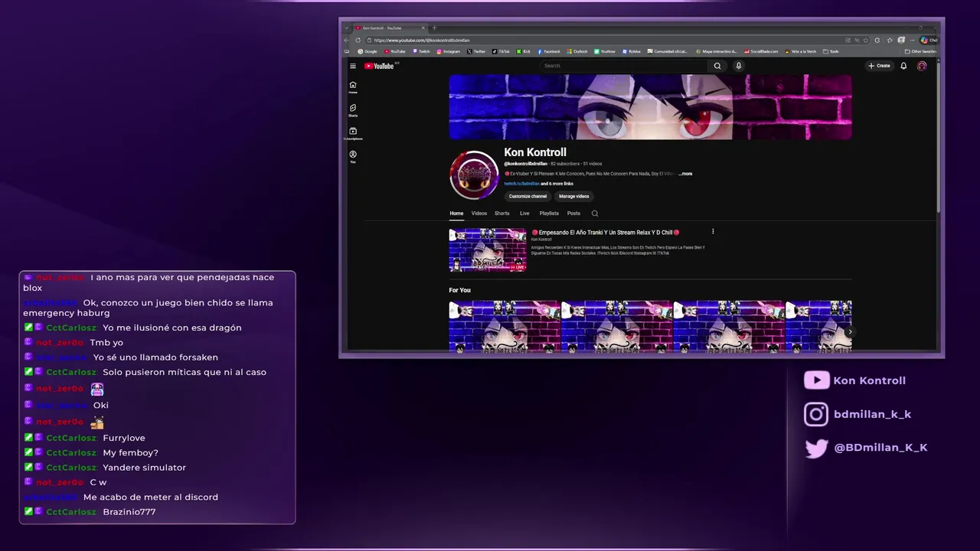Click overlay YouTube label Kon Kontroll
The height and width of the screenshot is (551, 980).
coord(869,380)
